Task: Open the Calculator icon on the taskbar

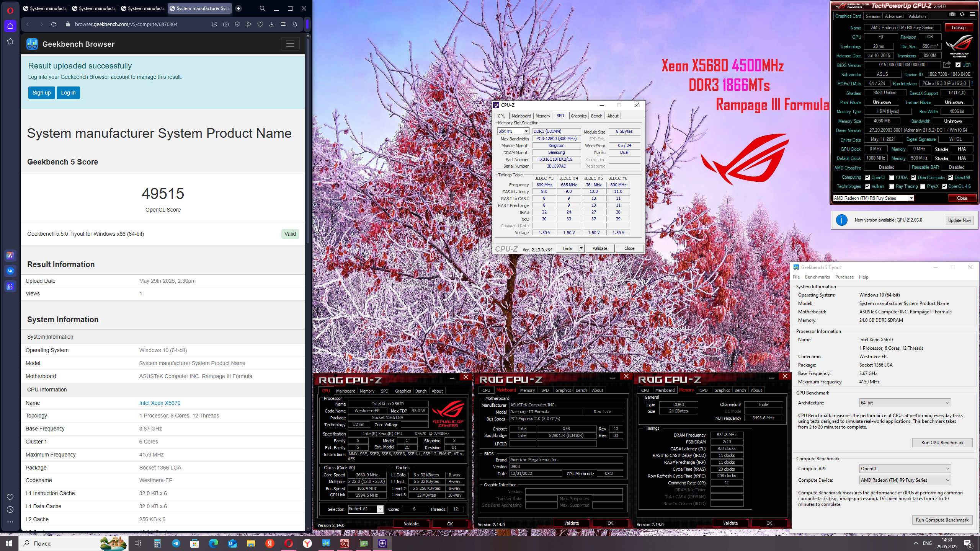Action: (157, 543)
